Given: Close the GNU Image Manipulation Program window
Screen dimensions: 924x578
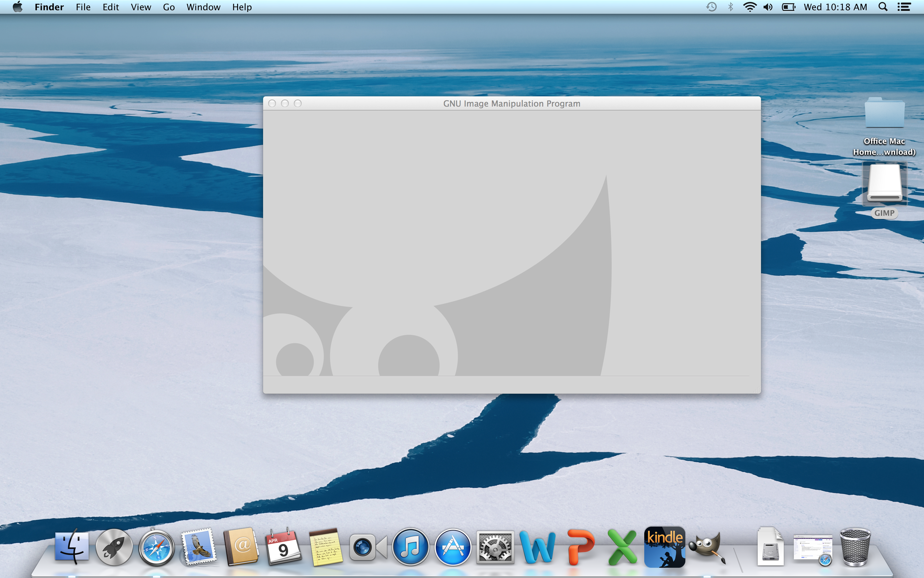Looking at the screenshot, I should pos(272,104).
